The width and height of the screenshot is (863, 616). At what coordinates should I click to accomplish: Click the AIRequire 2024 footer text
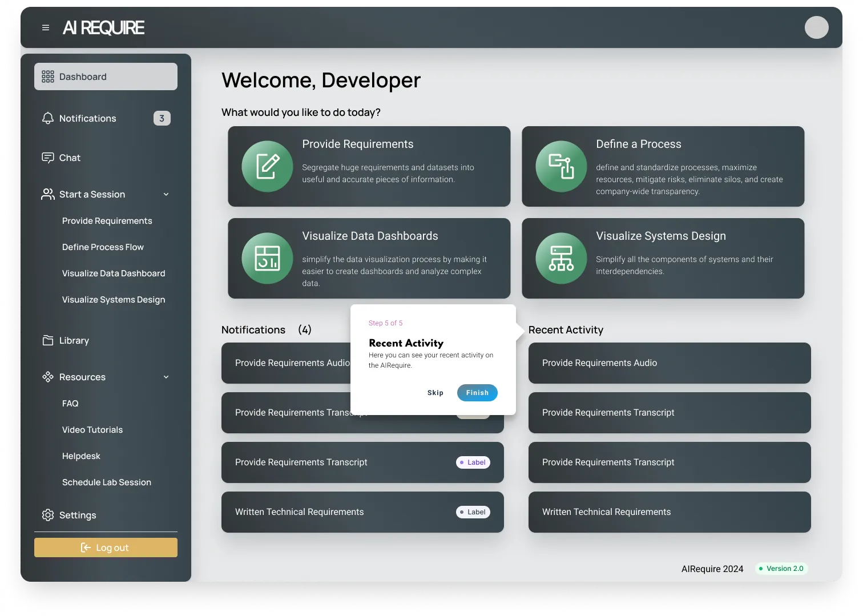712,569
